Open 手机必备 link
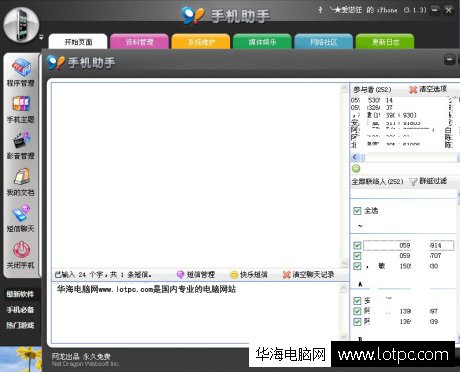Image resolution: width=460 pixels, height=372 pixels. point(20,310)
